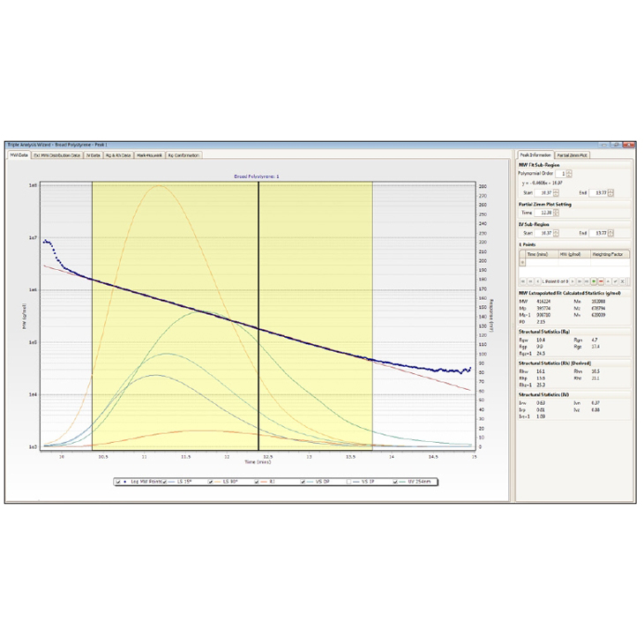
Task: Toggle the LS 15° legend checkbox
Action: [x=166, y=482]
